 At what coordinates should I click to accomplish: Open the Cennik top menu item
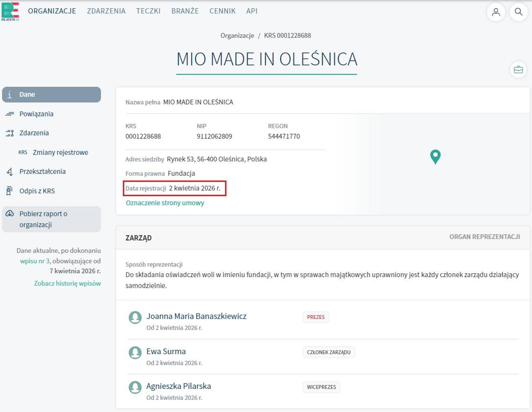(222, 11)
